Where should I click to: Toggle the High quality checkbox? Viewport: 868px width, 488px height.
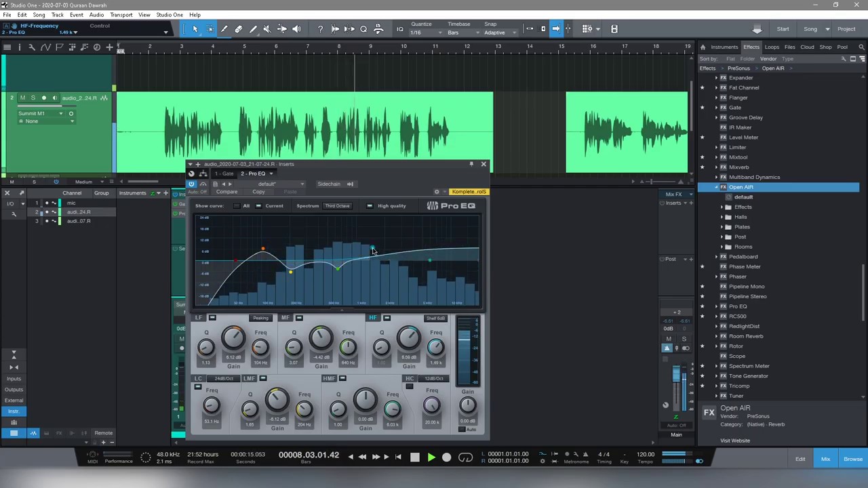tap(369, 206)
